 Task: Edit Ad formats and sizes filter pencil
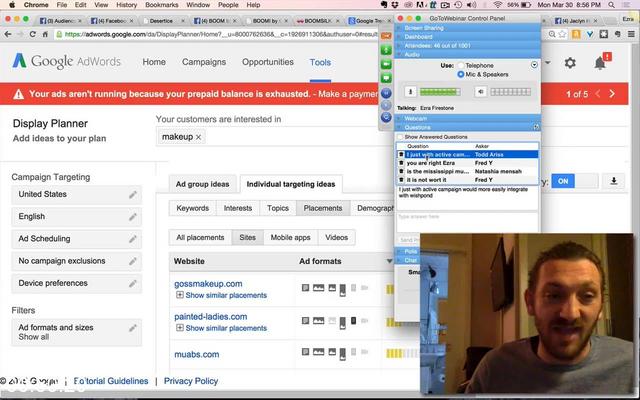(x=133, y=328)
